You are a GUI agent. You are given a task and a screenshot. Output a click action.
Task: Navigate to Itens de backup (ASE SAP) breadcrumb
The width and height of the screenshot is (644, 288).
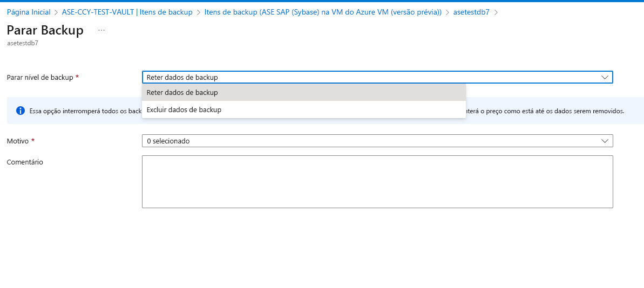pyautogui.click(x=323, y=12)
